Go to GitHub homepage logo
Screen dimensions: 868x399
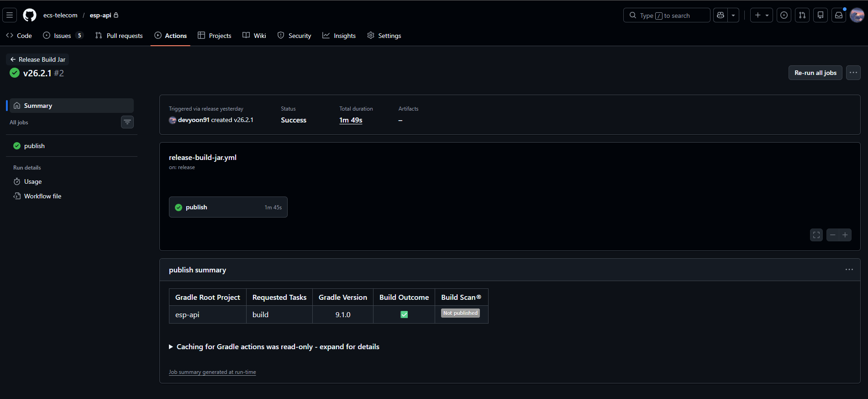(x=30, y=15)
